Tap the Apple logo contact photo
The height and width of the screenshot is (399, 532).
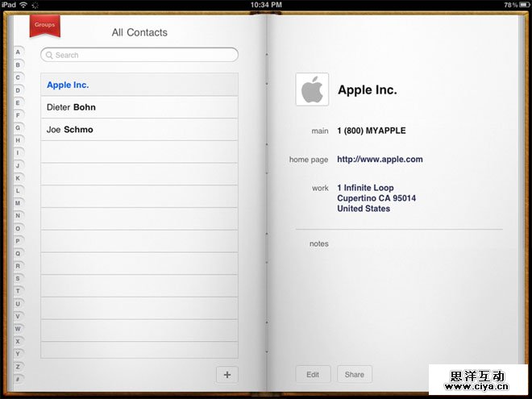[312, 89]
